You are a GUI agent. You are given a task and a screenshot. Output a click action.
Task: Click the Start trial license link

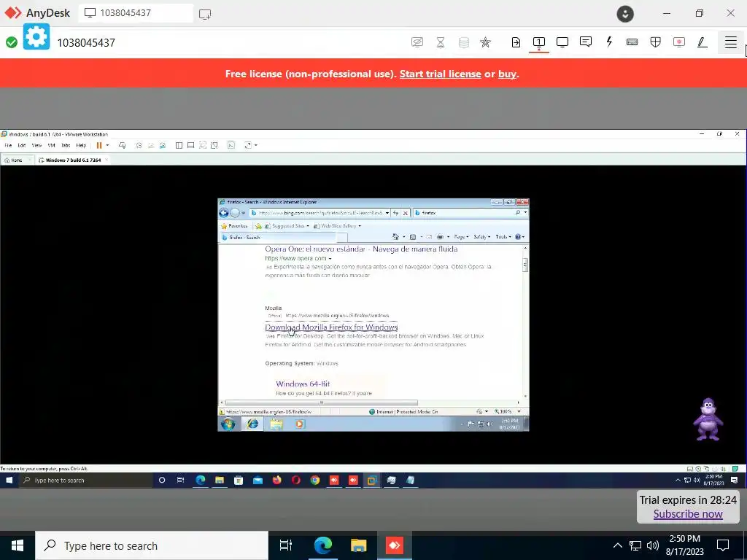click(440, 74)
